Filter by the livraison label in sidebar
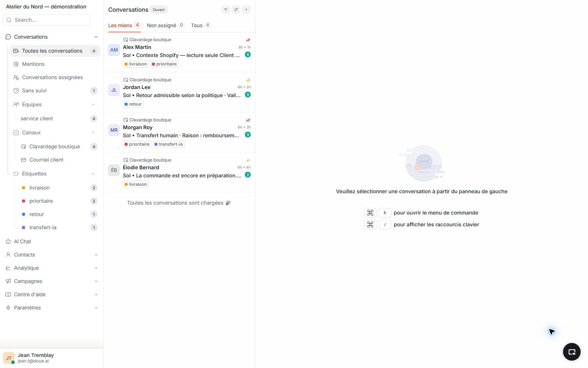 [x=59, y=188]
